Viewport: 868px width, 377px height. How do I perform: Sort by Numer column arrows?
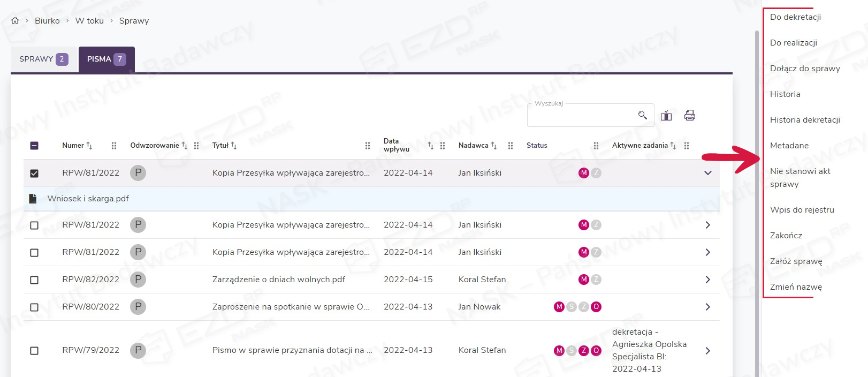89,146
